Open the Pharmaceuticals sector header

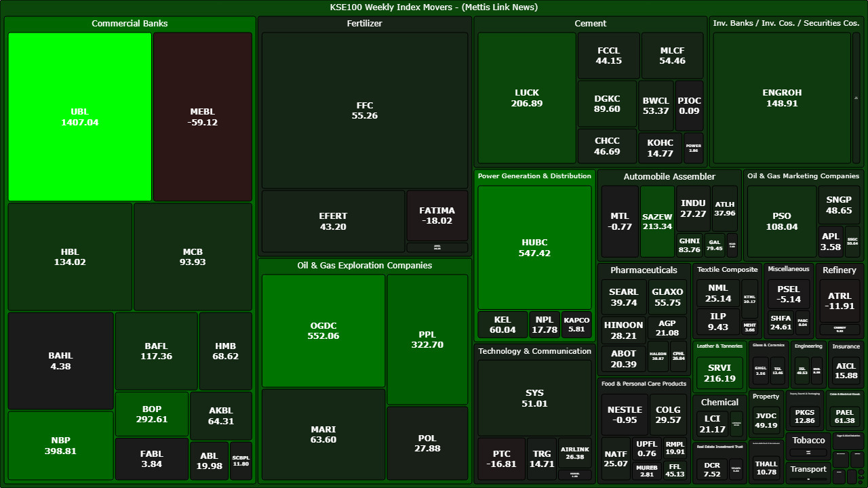coord(644,270)
